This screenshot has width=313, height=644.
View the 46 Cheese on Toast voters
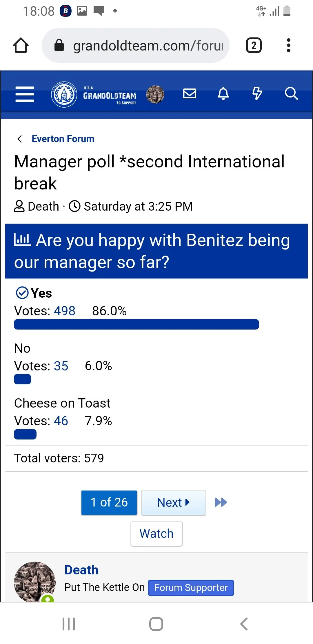(61, 421)
